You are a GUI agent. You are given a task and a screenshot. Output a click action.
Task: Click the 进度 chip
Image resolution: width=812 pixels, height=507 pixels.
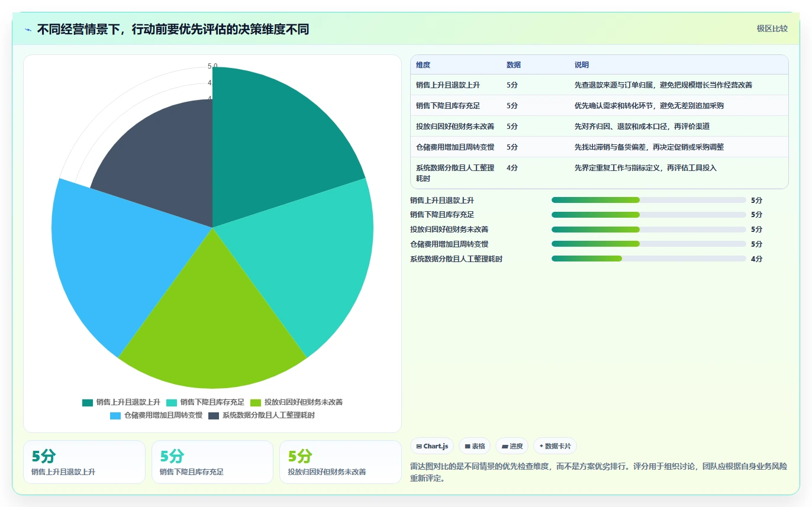pyautogui.click(x=512, y=446)
